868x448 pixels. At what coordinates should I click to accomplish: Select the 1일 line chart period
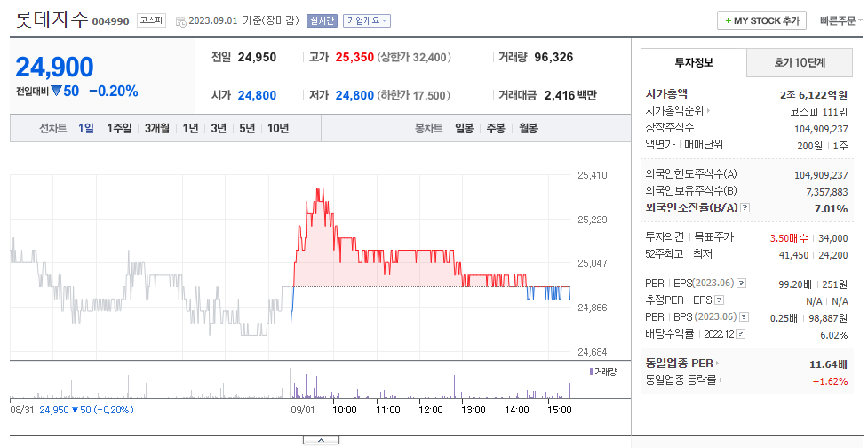coord(86,129)
